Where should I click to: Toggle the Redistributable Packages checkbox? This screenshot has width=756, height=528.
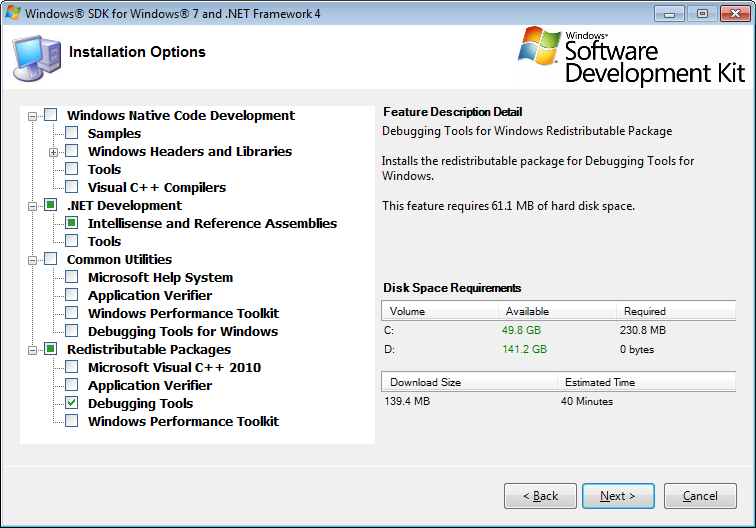point(51,349)
